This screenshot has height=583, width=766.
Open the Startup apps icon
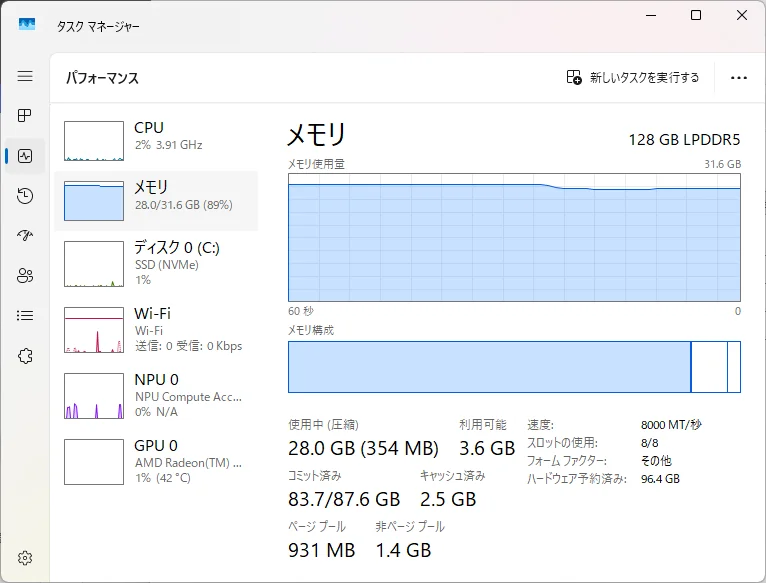coord(25,236)
